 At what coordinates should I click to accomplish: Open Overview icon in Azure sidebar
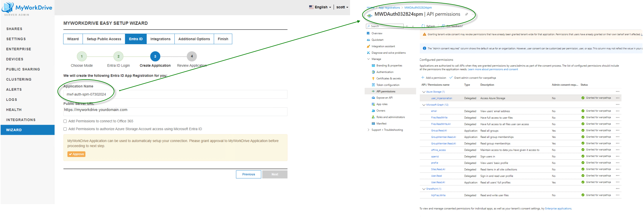click(x=368, y=33)
